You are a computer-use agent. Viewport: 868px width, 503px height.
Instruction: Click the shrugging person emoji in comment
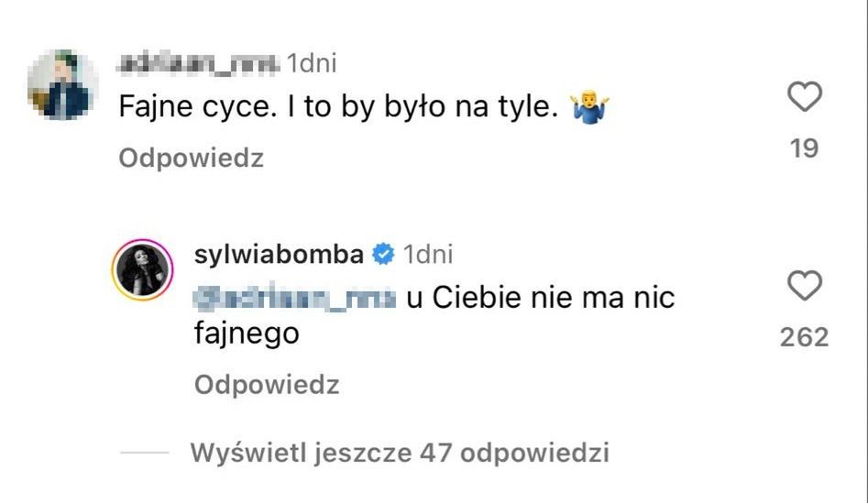589,109
